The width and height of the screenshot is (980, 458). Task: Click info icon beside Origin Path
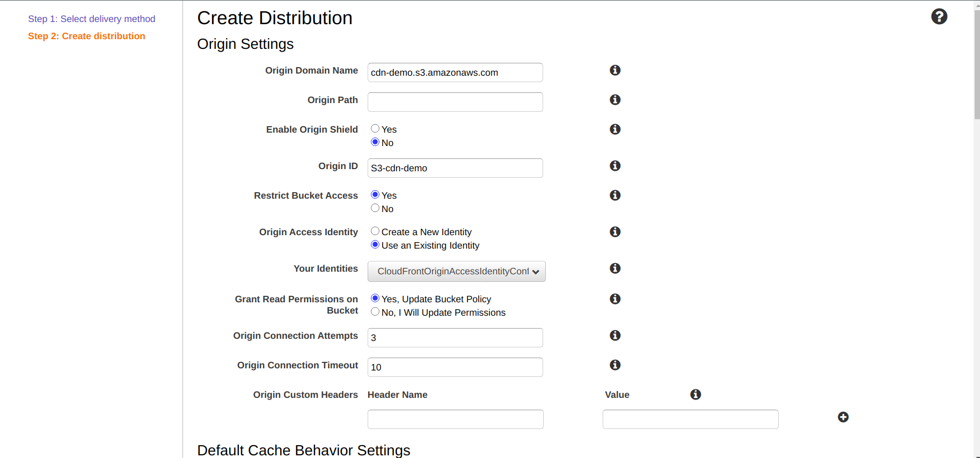[615, 100]
